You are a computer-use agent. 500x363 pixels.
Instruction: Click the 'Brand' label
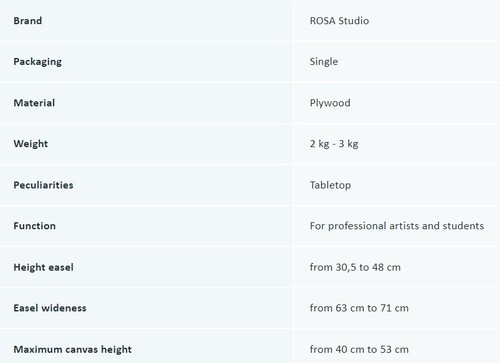click(x=28, y=21)
